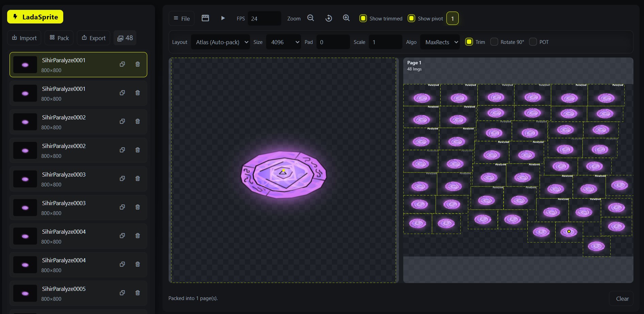644x314 pixels.
Task: Open the File menu
Action: coord(181,18)
